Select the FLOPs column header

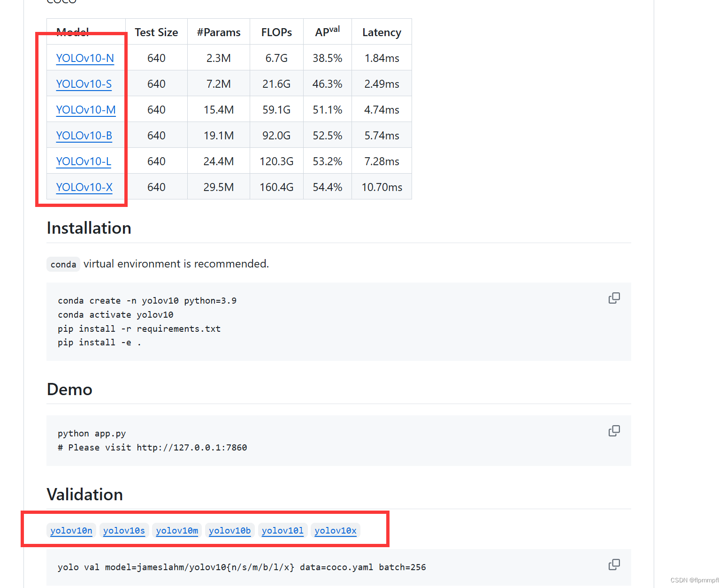click(276, 32)
